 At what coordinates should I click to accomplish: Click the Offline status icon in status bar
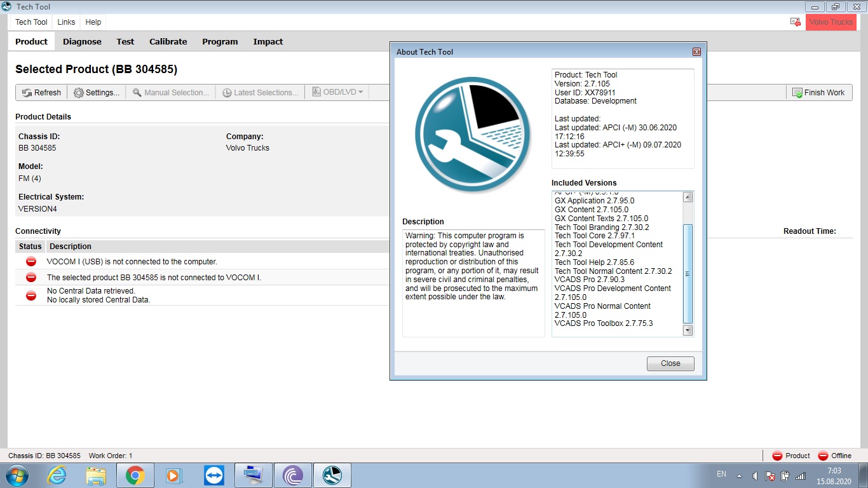point(823,456)
